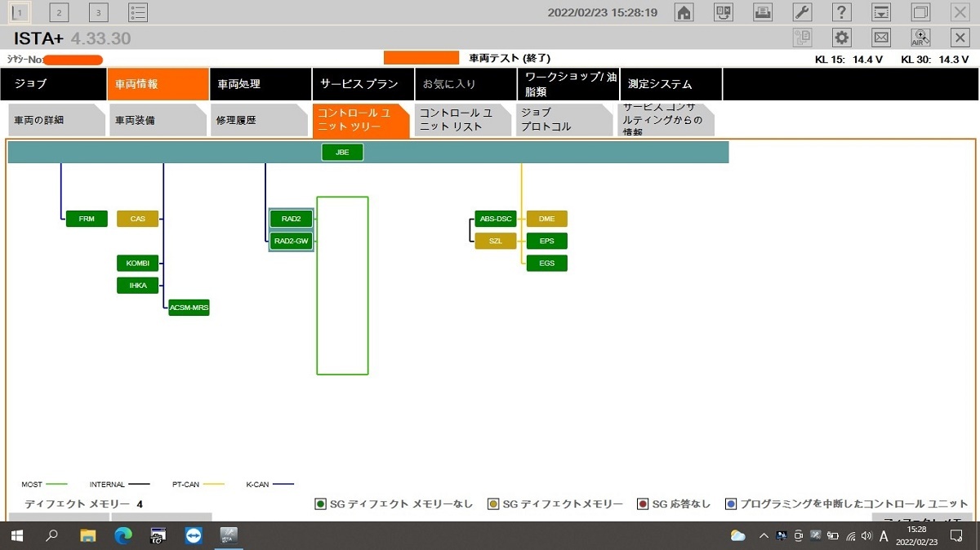The image size is (980, 550).
Task: Open Microsoft Edge from the taskbar
Action: click(x=123, y=536)
